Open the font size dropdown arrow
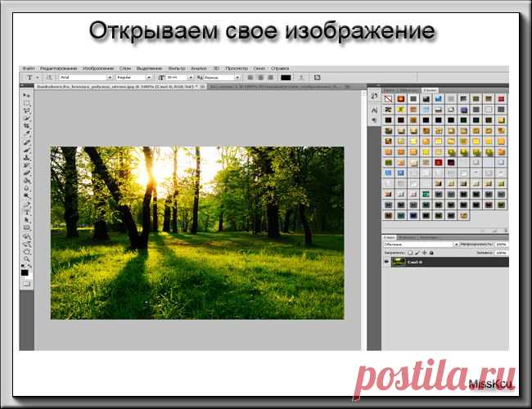 [191, 78]
